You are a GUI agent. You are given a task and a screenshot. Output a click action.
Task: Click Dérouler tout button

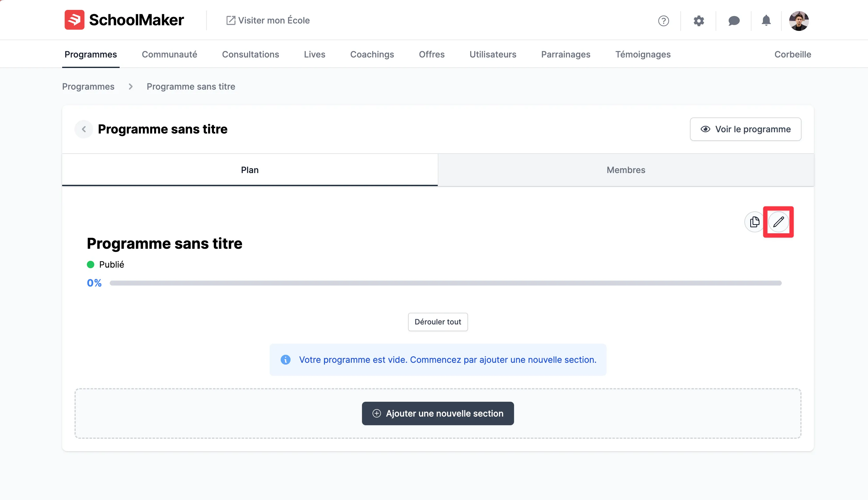[x=438, y=322]
